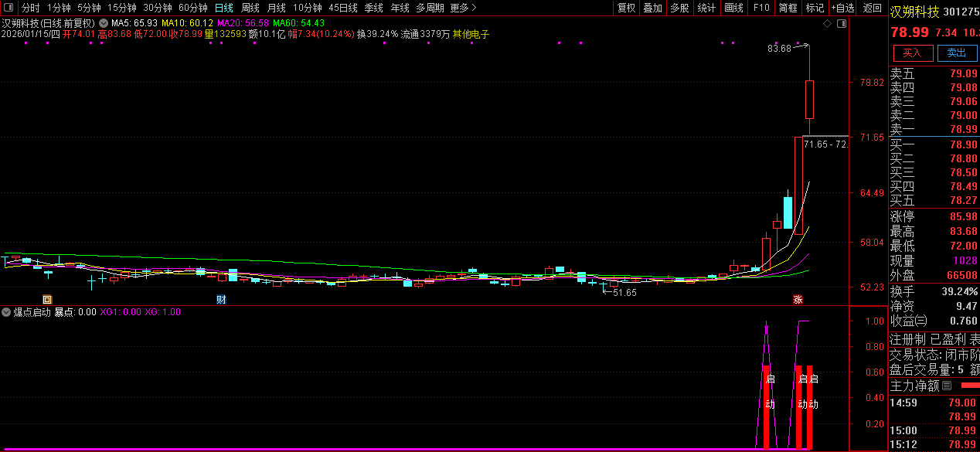Toggle the 简框 simple frame mode
The height and width of the screenshot is (452, 980).
pos(788,8)
